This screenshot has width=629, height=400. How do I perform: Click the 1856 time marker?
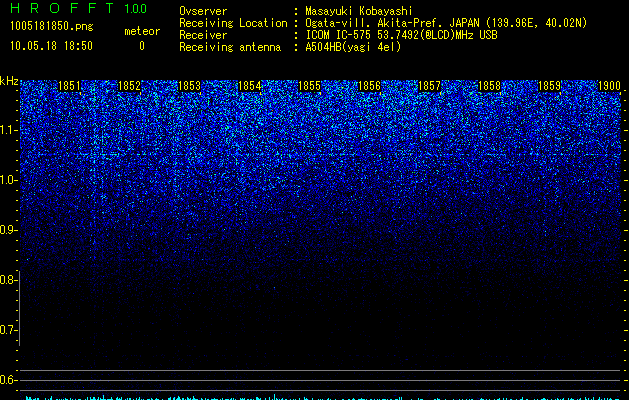click(369, 86)
